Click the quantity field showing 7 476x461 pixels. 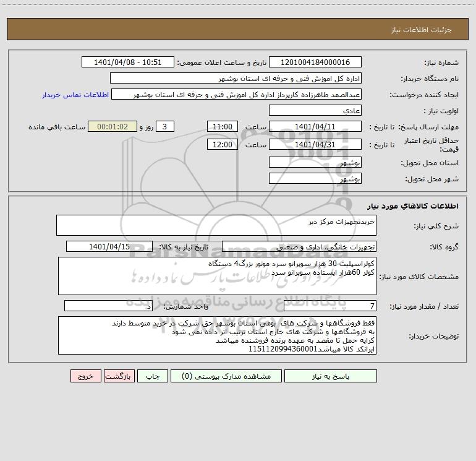330,306
